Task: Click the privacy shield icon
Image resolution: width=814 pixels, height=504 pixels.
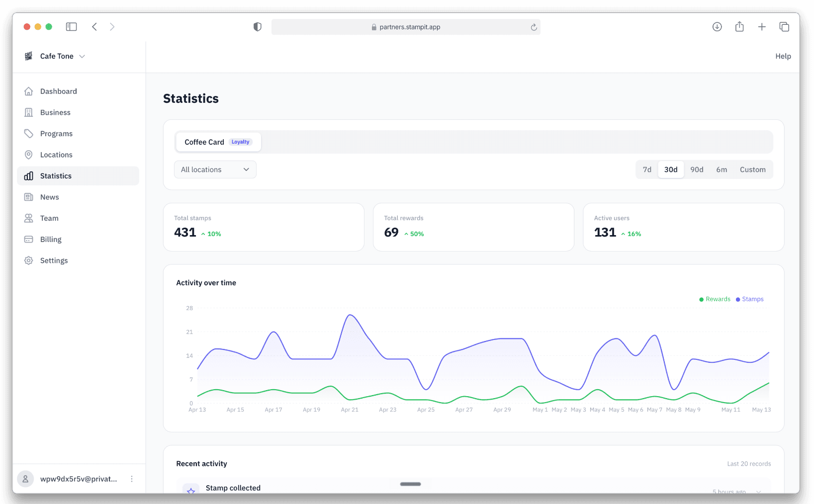Action: (x=258, y=27)
